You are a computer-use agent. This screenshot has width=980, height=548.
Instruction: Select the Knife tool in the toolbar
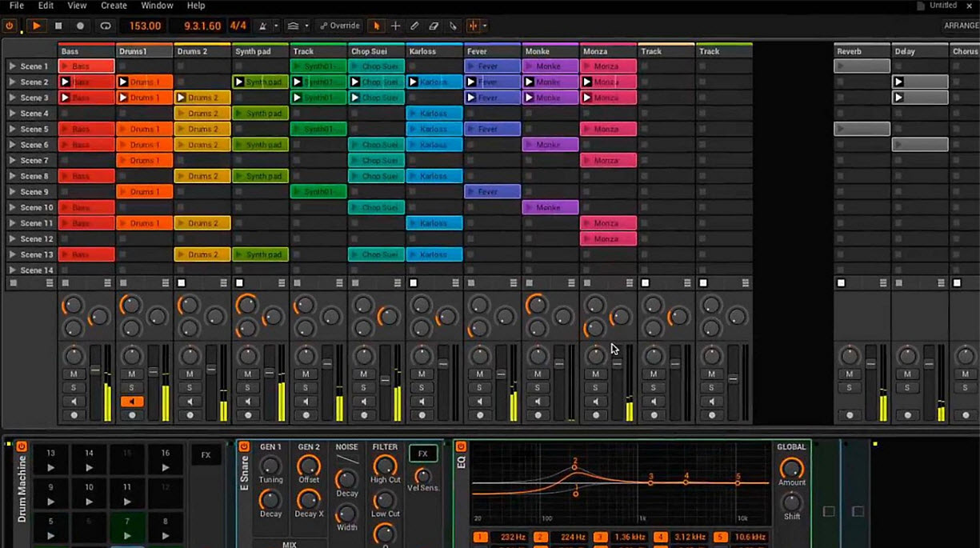453,26
